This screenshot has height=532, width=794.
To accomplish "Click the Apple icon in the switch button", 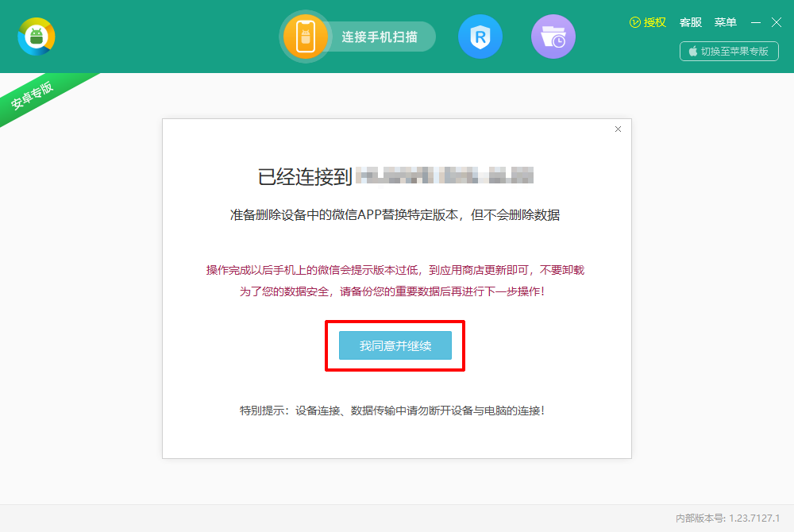I will coord(692,51).
